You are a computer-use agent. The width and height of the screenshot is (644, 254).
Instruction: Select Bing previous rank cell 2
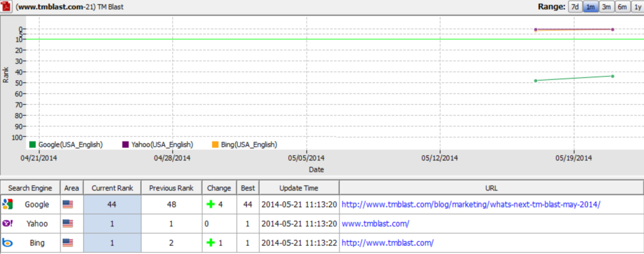click(x=171, y=243)
